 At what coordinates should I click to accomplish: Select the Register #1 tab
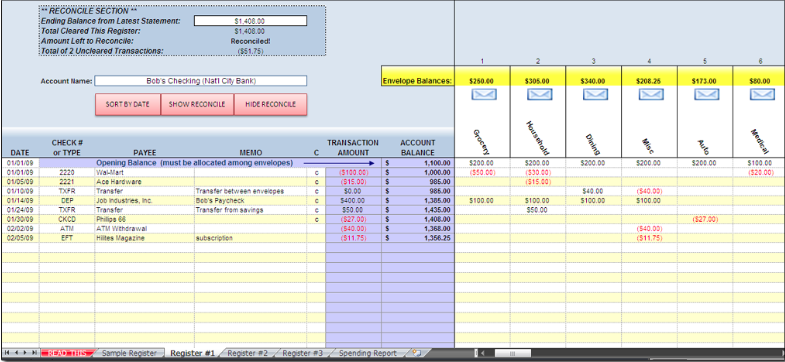click(192, 353)
